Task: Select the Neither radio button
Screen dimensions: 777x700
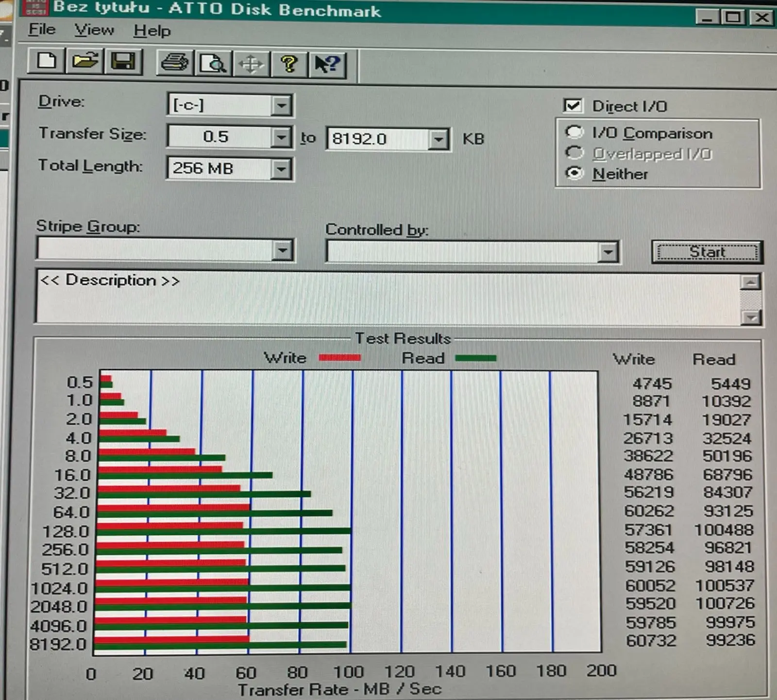Action: click(574, 173)
